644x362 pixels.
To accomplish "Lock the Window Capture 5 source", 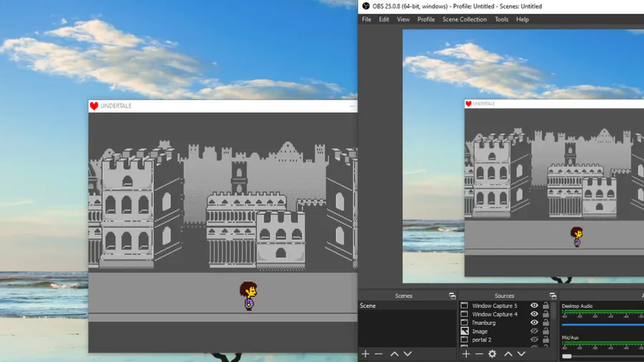I will 546,305.
